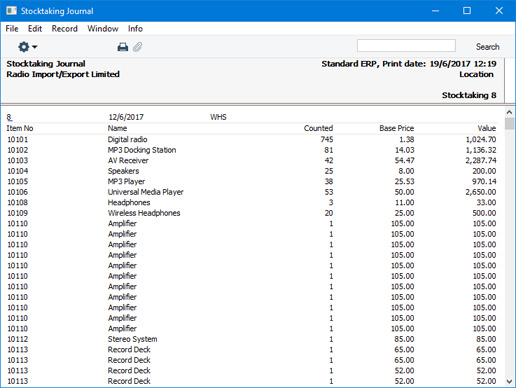Click the scrollbar down arrow
516x388 pixels.
click(x=509, y=381)
